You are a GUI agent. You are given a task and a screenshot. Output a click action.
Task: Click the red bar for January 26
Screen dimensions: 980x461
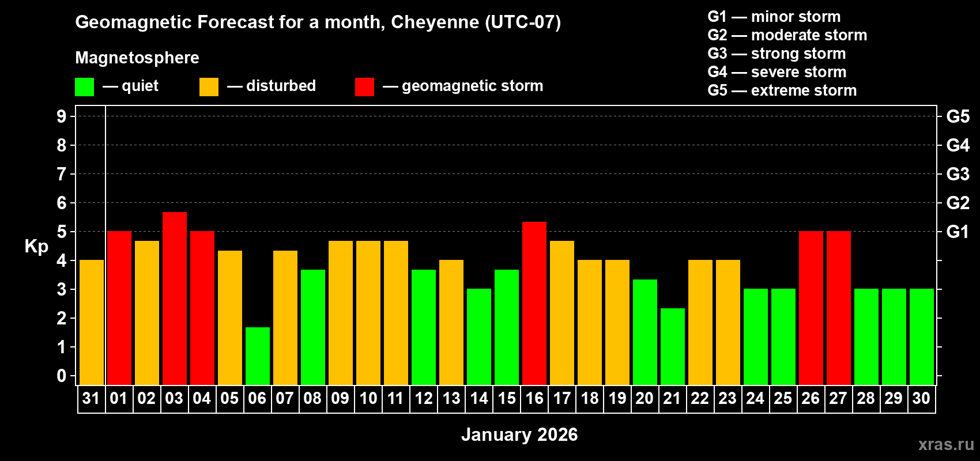tap(811, 308)
